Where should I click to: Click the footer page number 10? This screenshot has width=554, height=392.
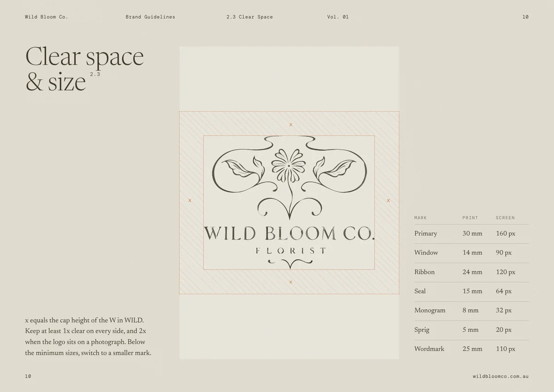click(x=28, y=376)
